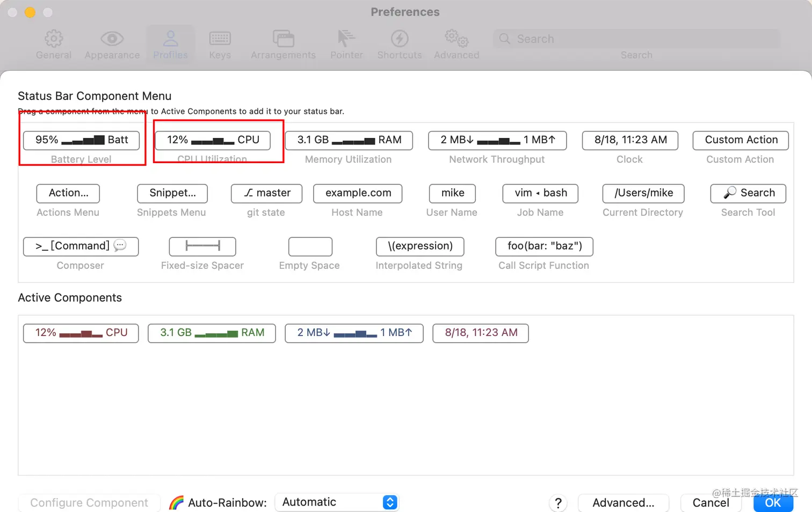Select the Custom Action component

(x=741, y=140)
